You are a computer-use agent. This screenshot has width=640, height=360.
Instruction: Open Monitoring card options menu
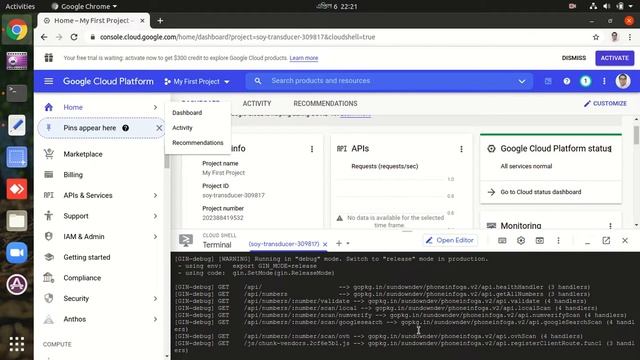tap(610, 226)
